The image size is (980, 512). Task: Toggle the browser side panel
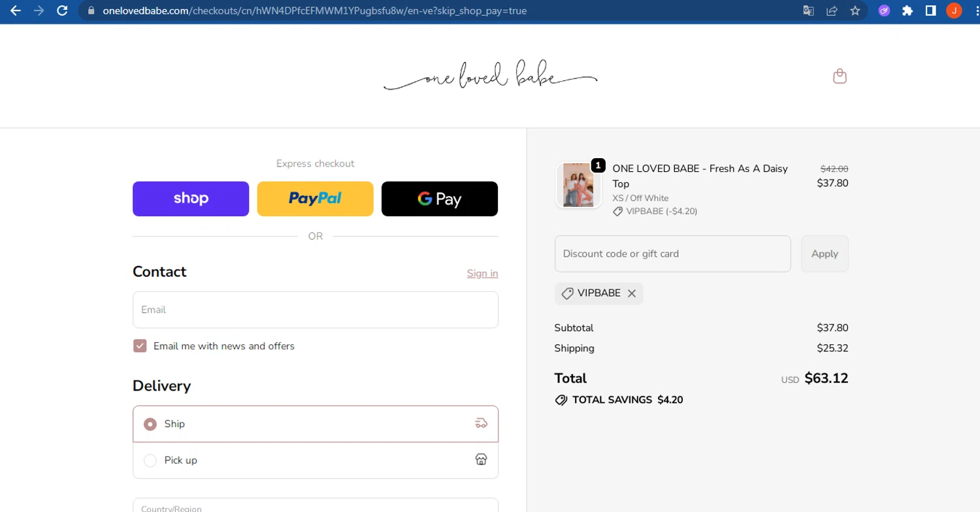(931, 10)
